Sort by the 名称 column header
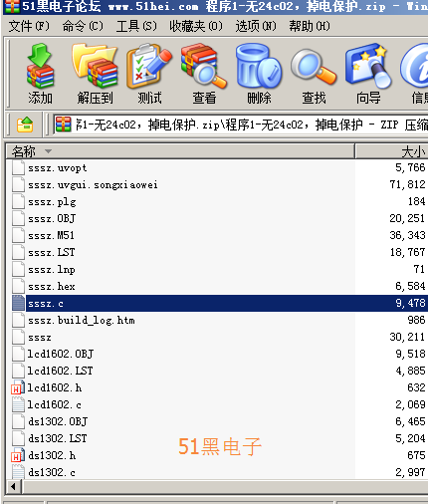 [180, 151]
